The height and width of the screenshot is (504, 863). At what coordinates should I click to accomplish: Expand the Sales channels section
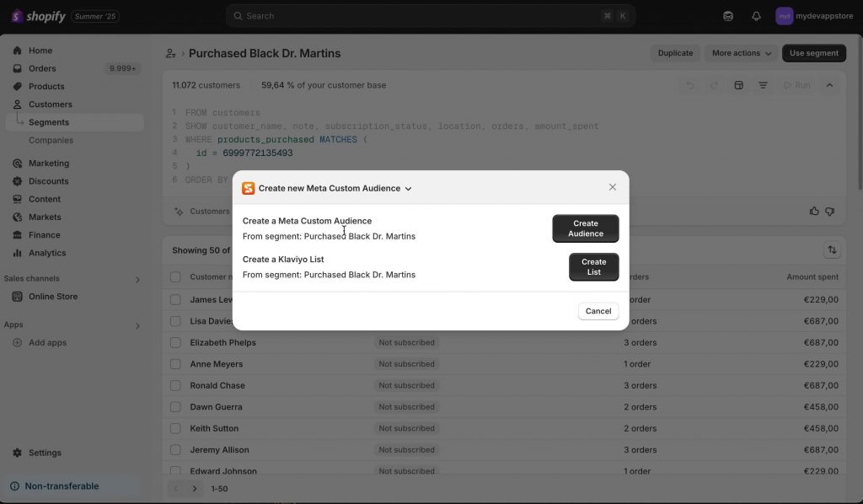pos(137,280)
